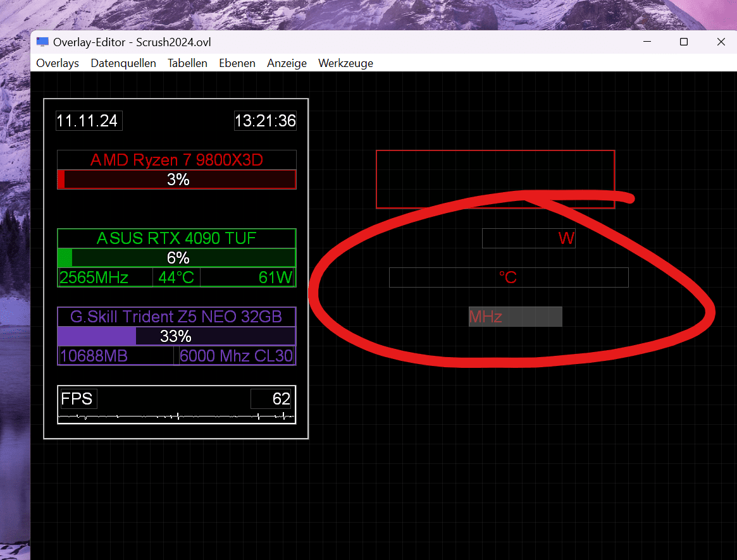
Task: Select the RAM usage bar showing 33%
Action: (177, 336)
